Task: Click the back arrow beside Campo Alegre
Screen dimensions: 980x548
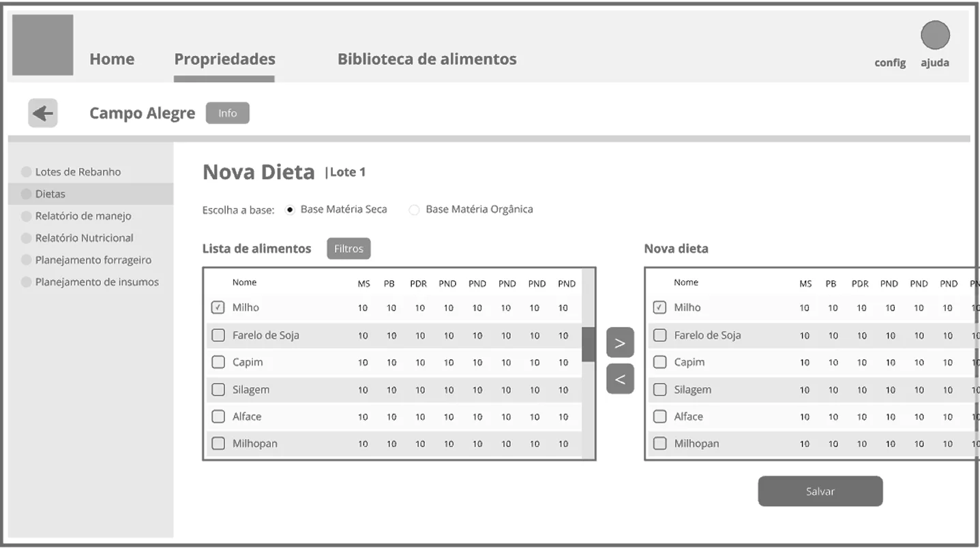Action: click(43, 113)
